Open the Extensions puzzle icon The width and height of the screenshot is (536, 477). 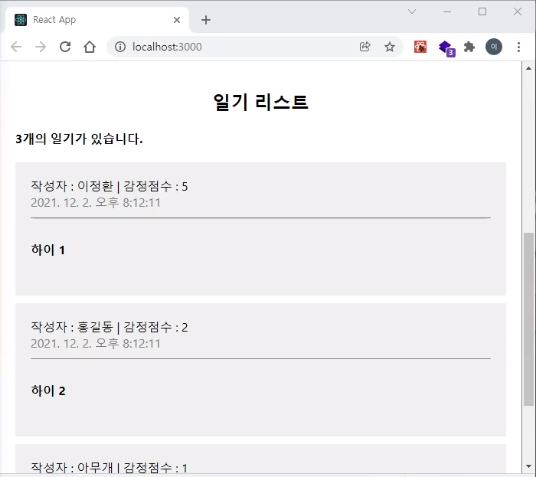[469, 47]
